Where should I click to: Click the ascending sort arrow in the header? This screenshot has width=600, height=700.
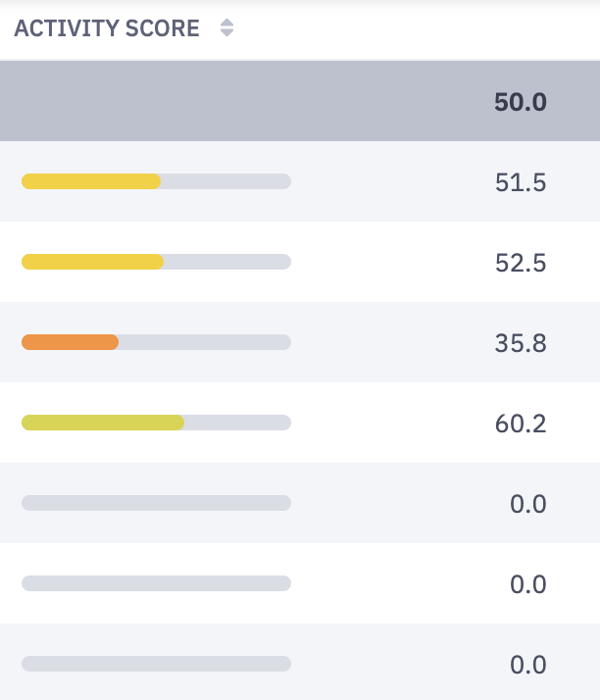point(226,23)
